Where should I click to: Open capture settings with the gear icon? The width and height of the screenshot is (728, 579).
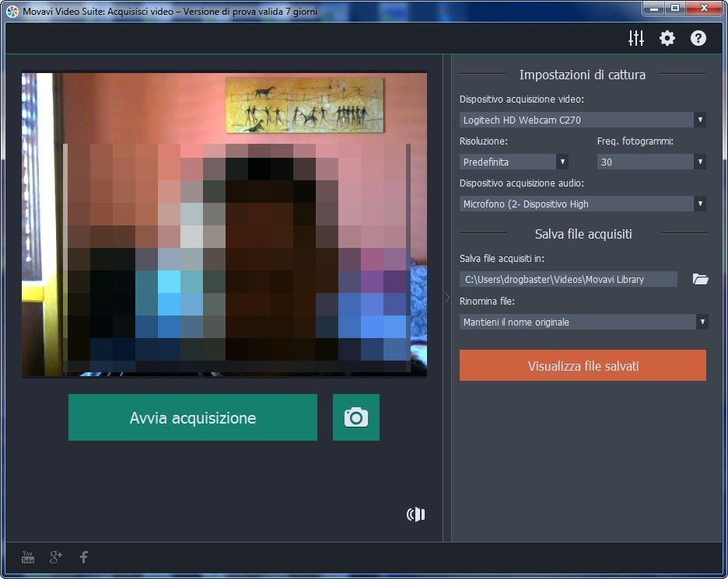point(667,37)
